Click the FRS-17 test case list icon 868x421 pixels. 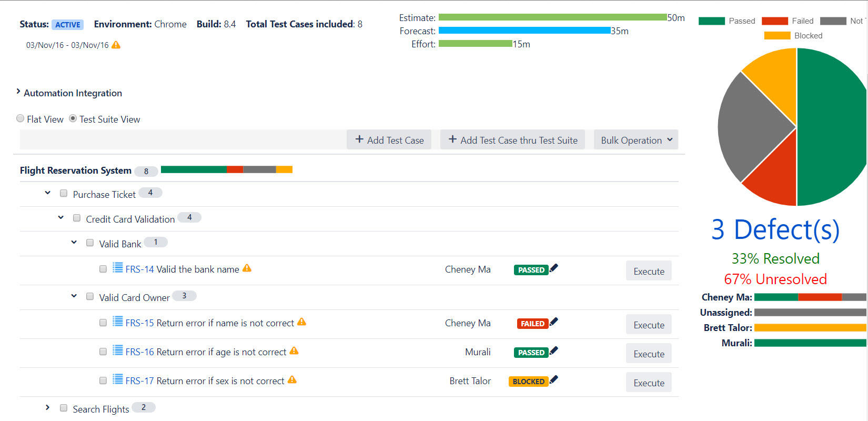[118, 379]
